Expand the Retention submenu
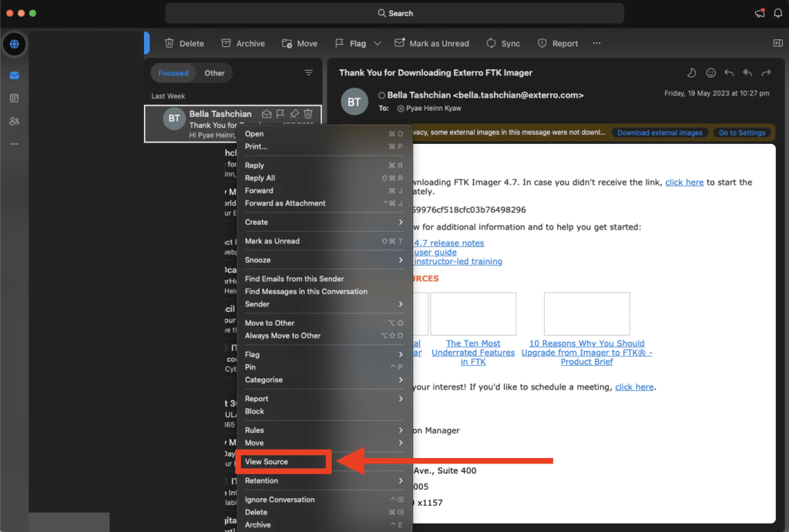This screenshot has height=532, width=789. coord(324,480)
